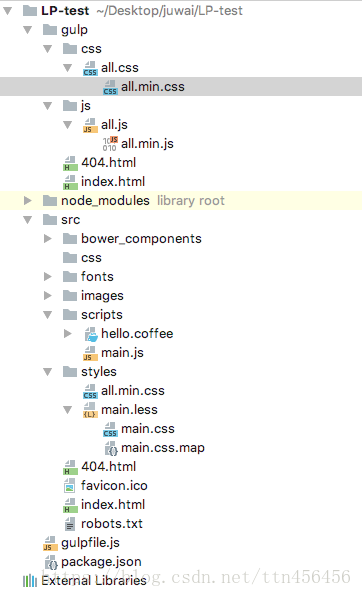This screenshot has height=597, width=362.
Task: Collapse the src folder arrow
Action: click(x=27, y=220)
